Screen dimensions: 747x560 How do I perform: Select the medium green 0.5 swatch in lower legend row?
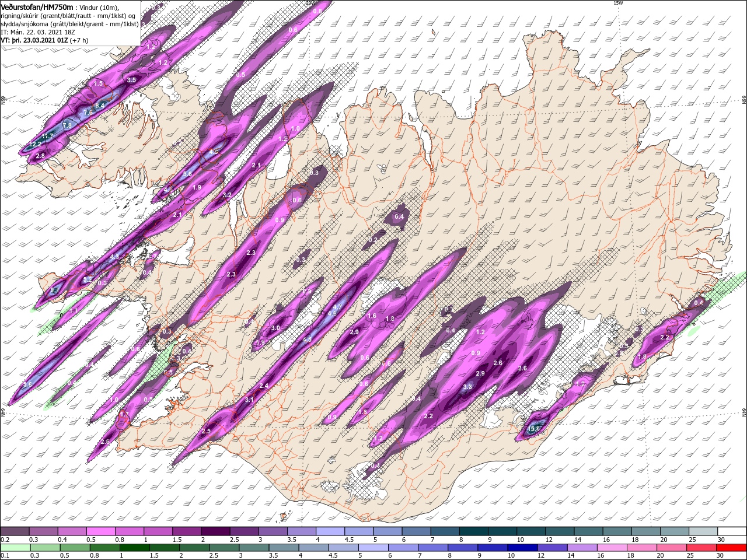click(x=75, y=548)
